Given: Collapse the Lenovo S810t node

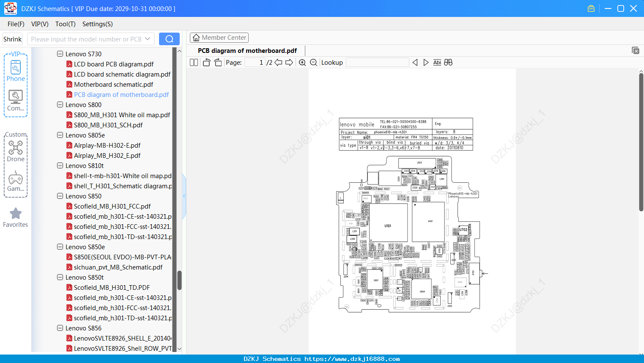Looking at the screenshot, I should [x=60, y=166].
